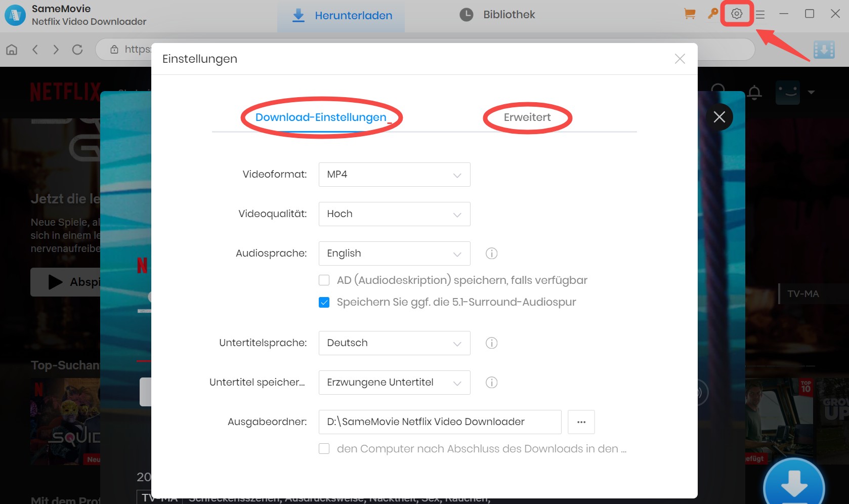Viewport: 849px width, 504px height.
Task: Click the shopping cart purchase icon
Action: [689, 14]
